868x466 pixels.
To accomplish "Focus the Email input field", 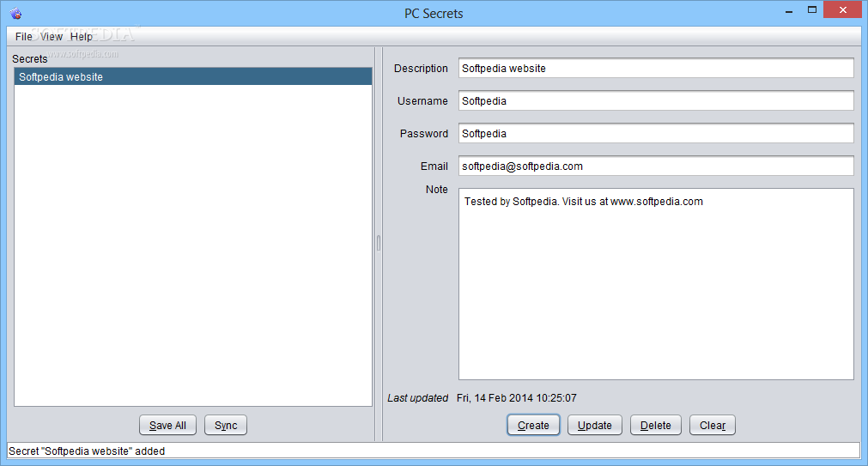I will (656, 166).
